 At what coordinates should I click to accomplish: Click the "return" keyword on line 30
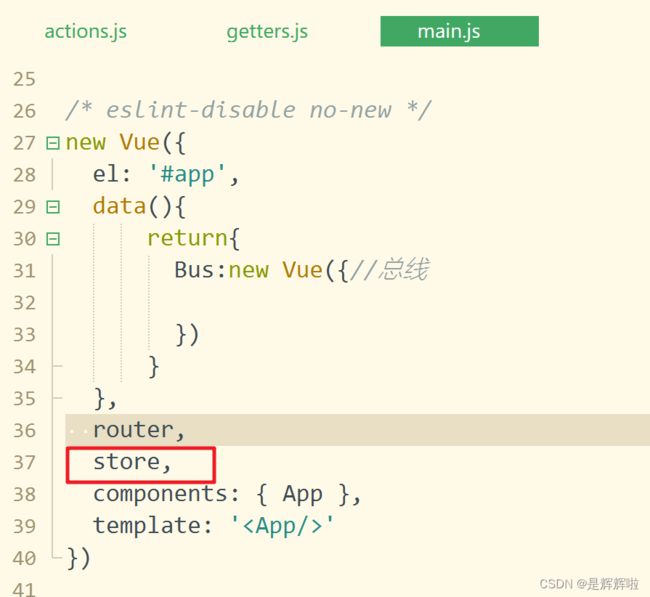[188, 238]
